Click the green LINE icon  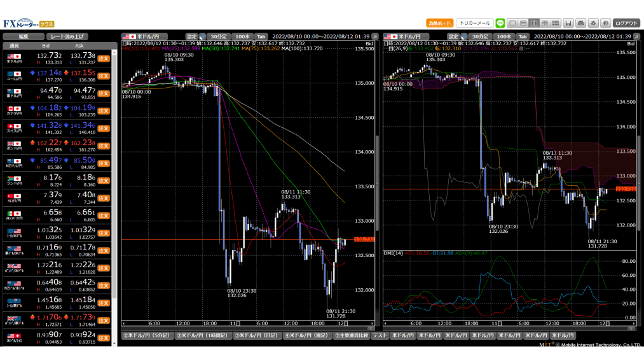coord(500,24)
